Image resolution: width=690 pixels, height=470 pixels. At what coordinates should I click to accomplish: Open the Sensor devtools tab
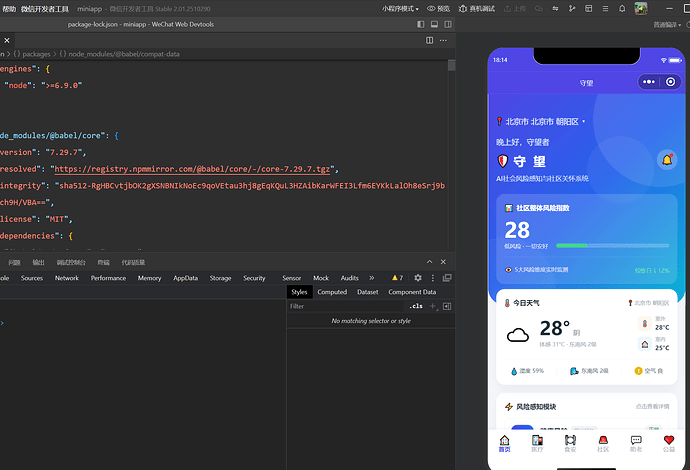pos(292,278)
